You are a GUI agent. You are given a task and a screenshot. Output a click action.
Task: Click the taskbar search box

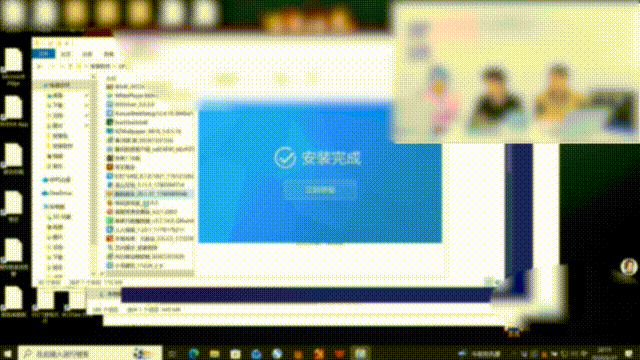[89, 353]
